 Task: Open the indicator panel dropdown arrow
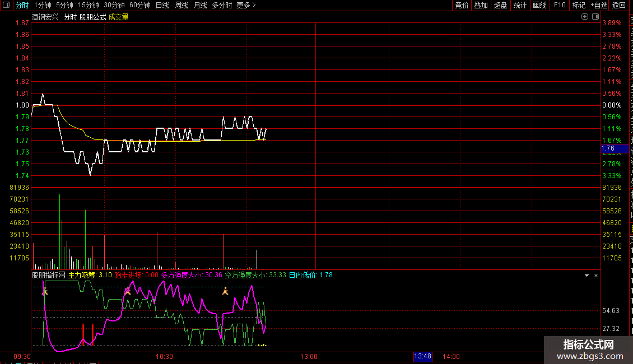pyautogui.click(x=587, y=276)
